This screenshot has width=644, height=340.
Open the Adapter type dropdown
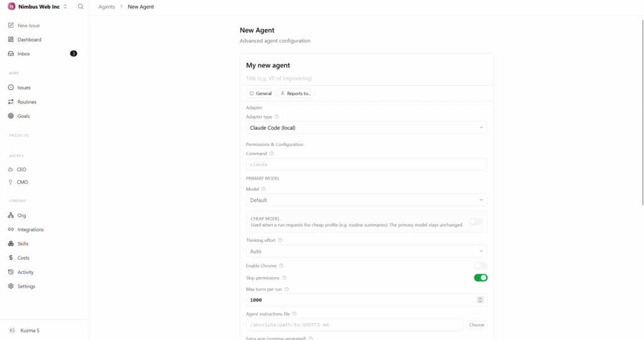[367, 127]
